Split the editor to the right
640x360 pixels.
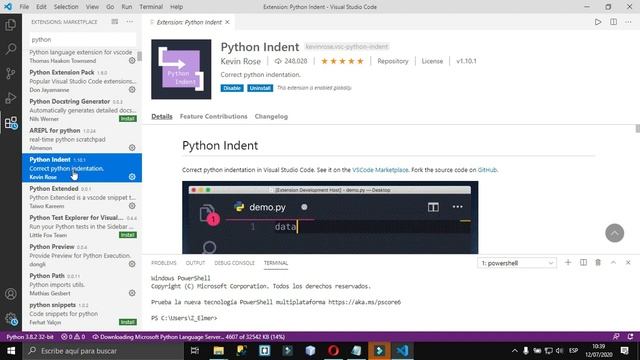click(x=613, y=22)
